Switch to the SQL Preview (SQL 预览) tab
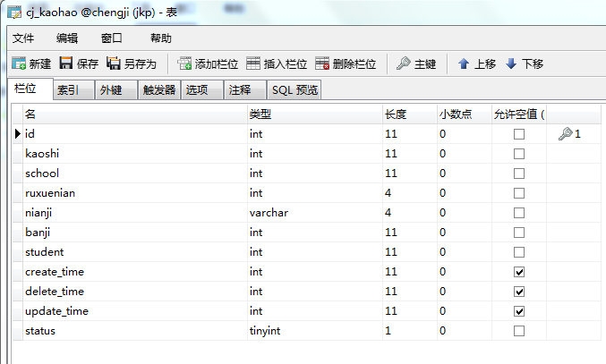 (294, 90)
